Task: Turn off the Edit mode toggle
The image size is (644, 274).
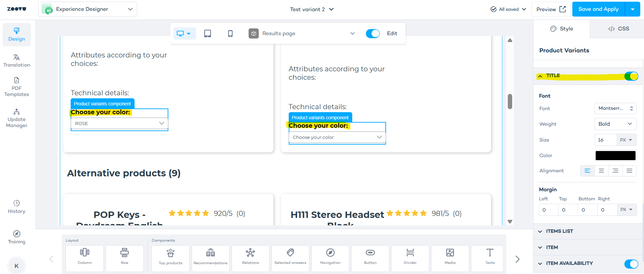Action: (373, 33)
